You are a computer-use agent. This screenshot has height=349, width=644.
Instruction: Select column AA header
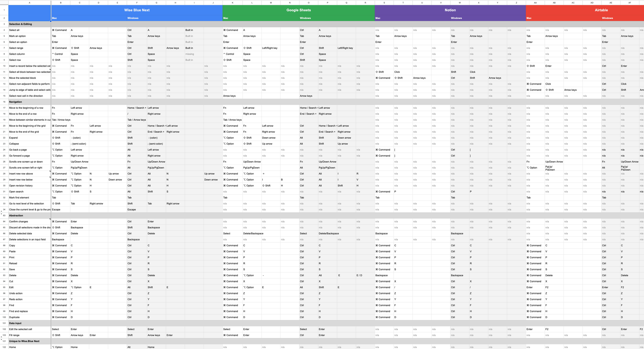[x=535, y=3]
